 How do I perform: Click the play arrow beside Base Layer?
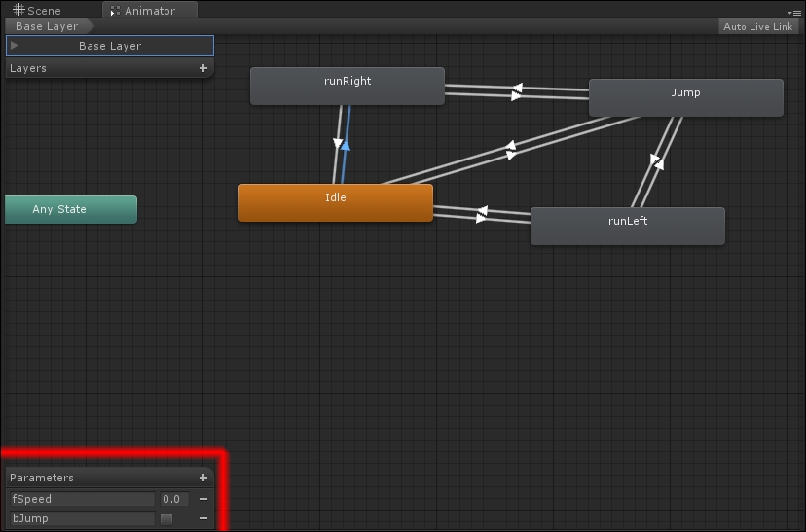pyautogui.click(x=15, y=46)
